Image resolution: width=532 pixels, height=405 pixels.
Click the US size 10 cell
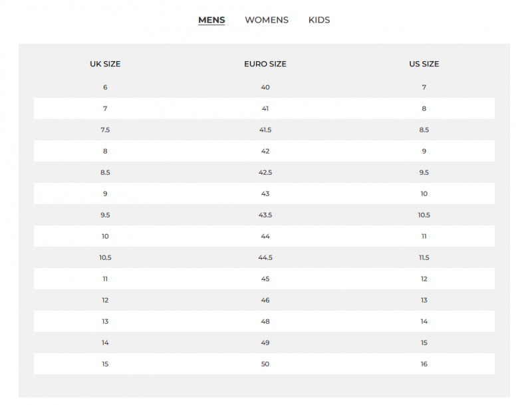pyautogui.click(x=424, y=194)
